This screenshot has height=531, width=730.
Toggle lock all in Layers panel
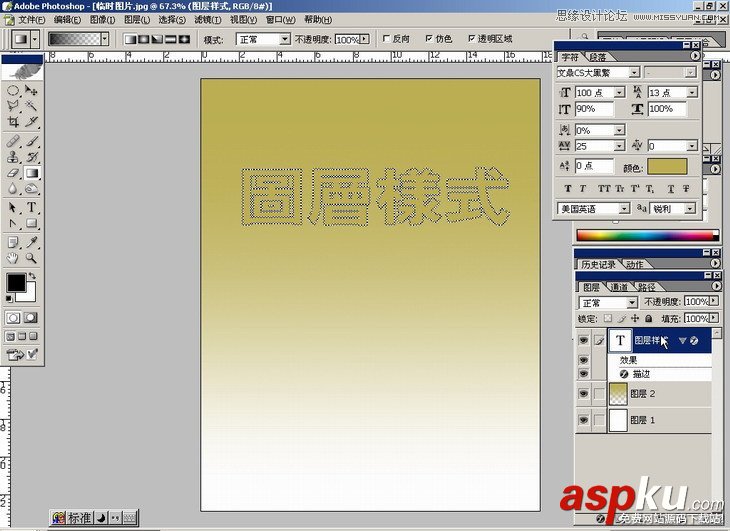click(x=649, y=319)
